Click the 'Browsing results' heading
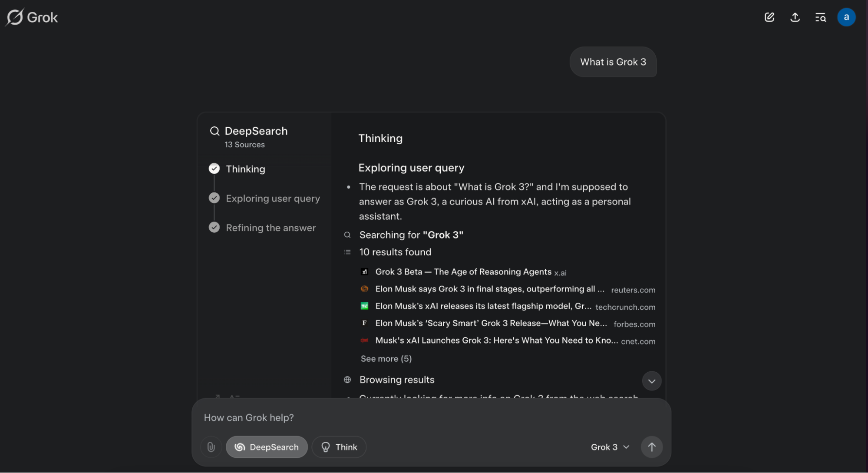Screen dimensions: 868x473 (x=397, y=380)
